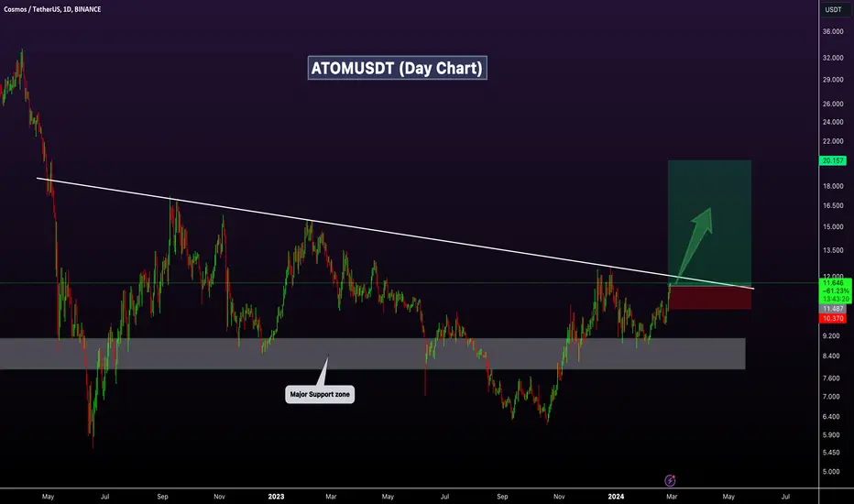This screenshot has width=854, height=504.
Task: Click the 36.000 price axis label
Action: tap(833, 31)
